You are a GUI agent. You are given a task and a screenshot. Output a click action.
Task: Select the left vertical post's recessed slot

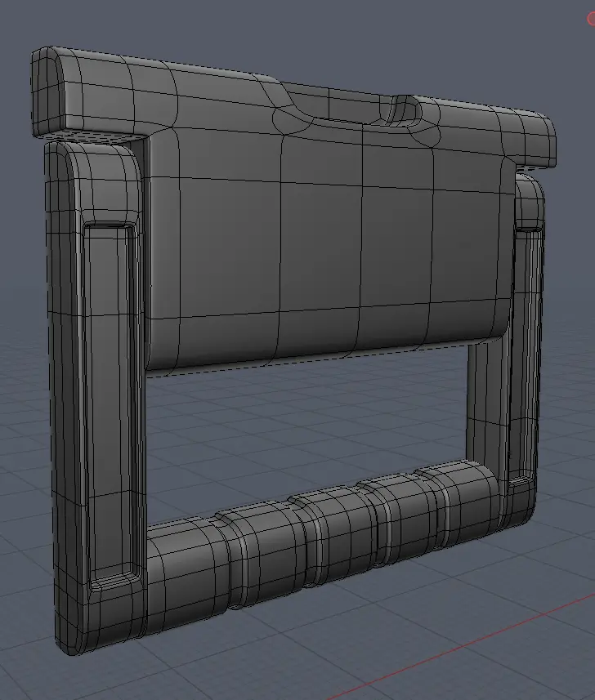pyautogui.click(x=108, y=400)
